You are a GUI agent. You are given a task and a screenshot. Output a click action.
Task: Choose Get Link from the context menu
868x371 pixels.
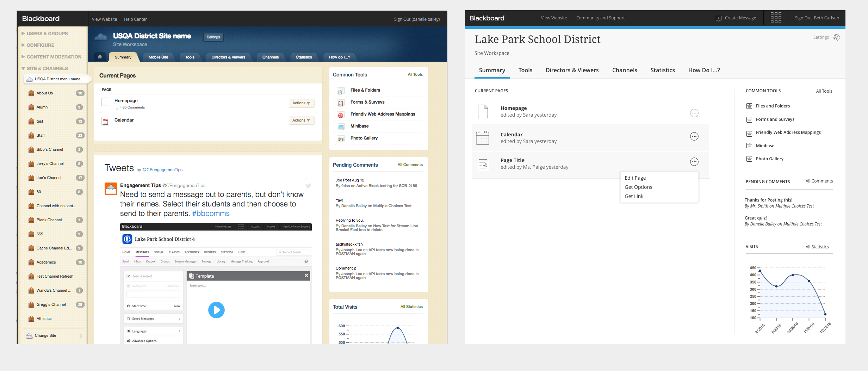(634, 196)
